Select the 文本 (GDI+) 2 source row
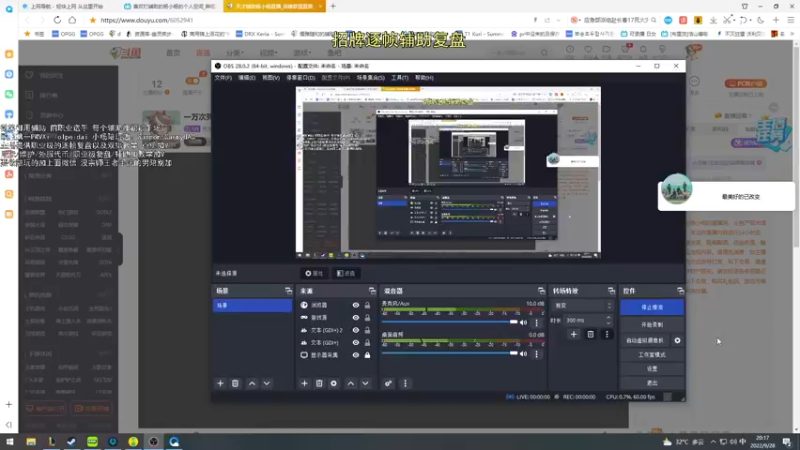The image size is (800, 450). 336,330
